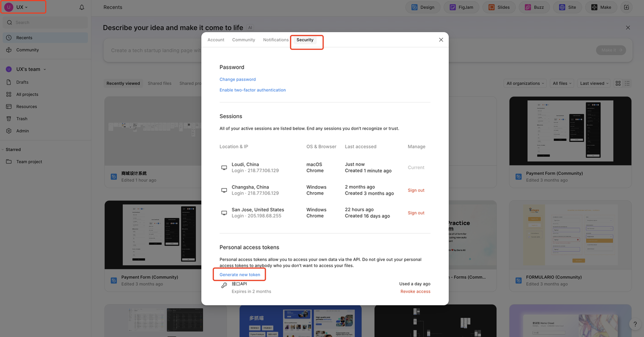Switch to the Account settings tab
Screen dimensions: 644x337
coord(216,40)
